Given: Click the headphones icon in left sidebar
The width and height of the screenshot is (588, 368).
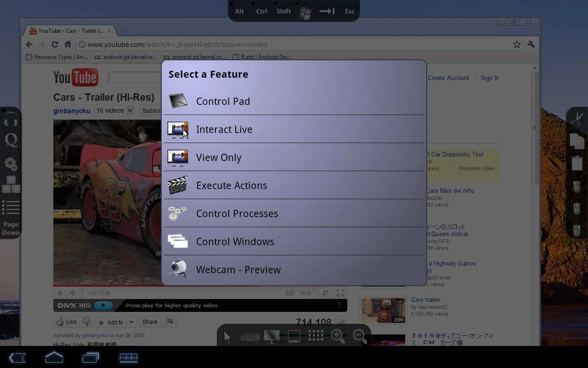Looking at the screenshot, I should [11, 120].
